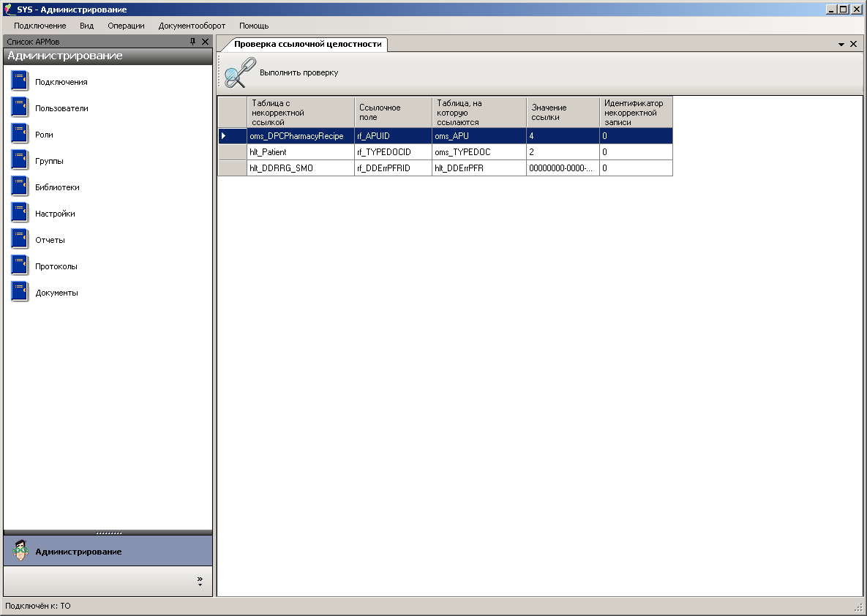Sort by Значение ссылки column header
The height and width of the screenshot is (616, 867).
(563, 112)
